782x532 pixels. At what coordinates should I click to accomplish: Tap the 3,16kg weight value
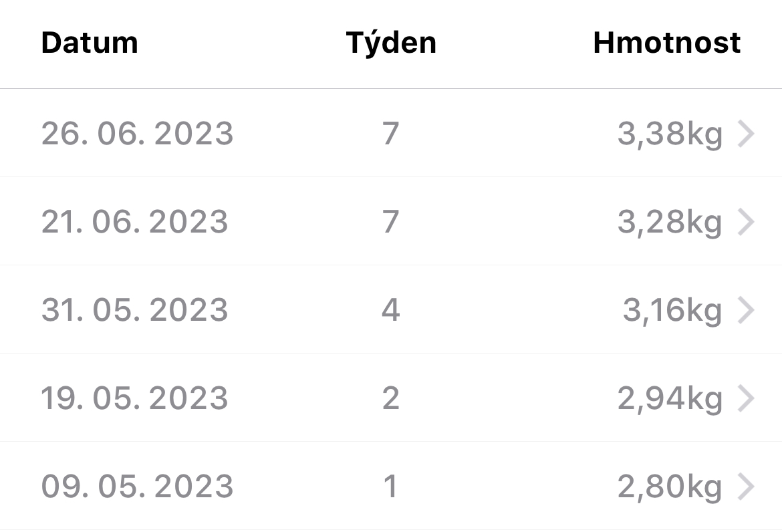(x=672, y=311)
